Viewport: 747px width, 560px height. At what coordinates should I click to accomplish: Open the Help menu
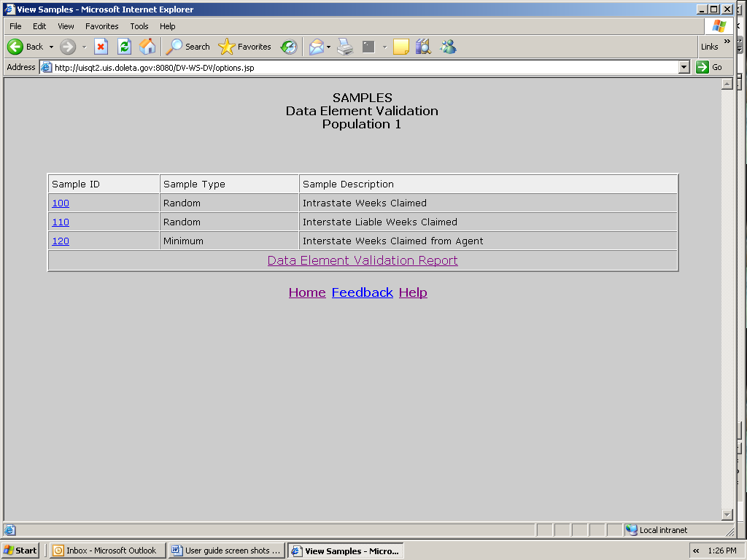click(167, 26)
